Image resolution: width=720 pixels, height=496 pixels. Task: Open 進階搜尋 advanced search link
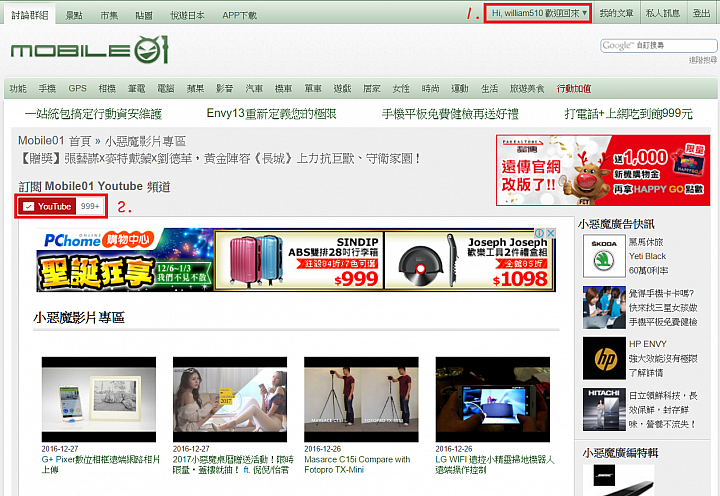click(703, 60)
